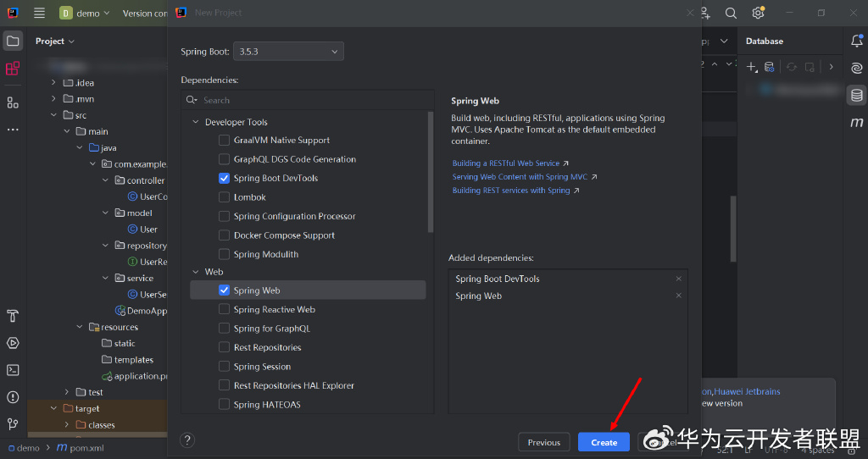This screenshot has width=868, height=459.
Task: Open the Database tool window icon
Action: pyautogui.click(x=856, y=95)
